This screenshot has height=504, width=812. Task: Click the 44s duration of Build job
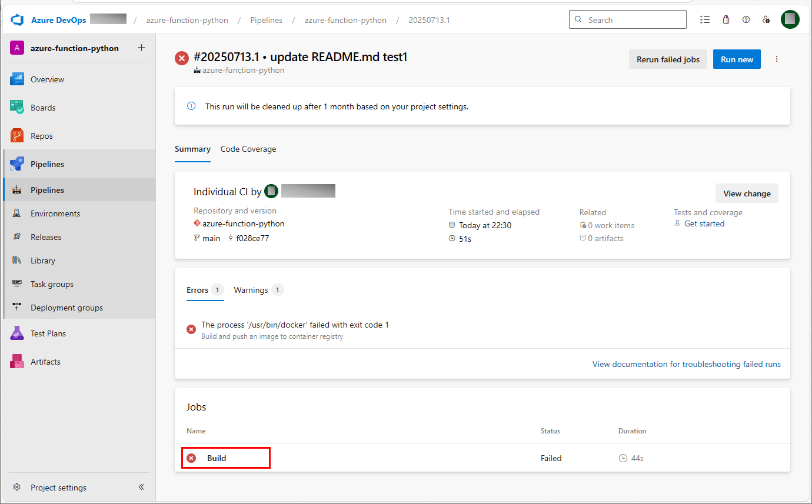pos(637,458)
